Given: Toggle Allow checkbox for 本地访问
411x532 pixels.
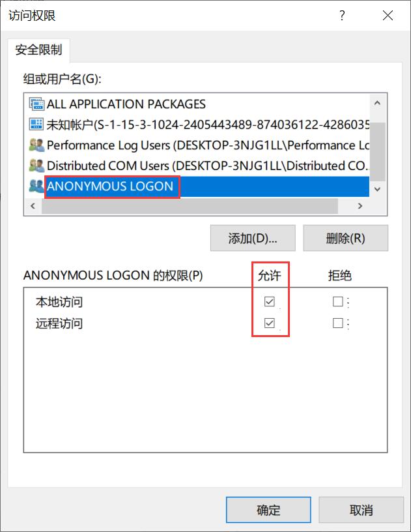Looking at the screenshot, I should coord(270,301).
